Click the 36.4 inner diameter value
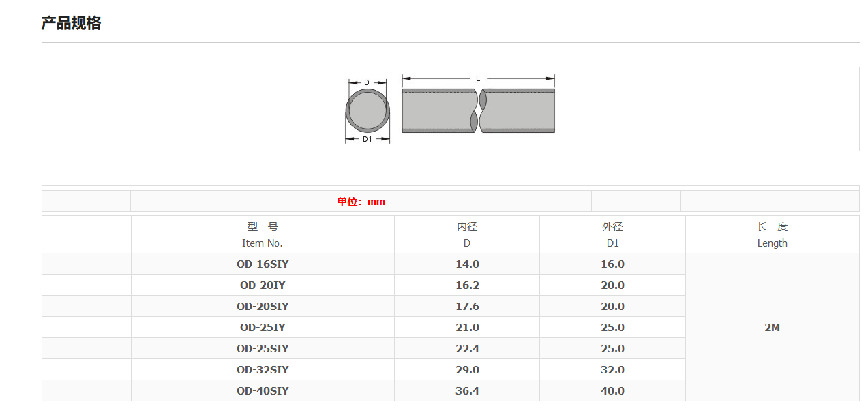The height and width of the screenshot is (417, 868). tap(467, 391)
